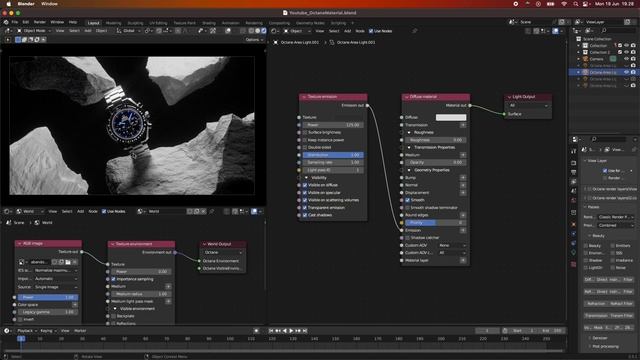Open the Playback dropdown in the timeline
This screenshot has height=360, width=640.
point(27,331)
